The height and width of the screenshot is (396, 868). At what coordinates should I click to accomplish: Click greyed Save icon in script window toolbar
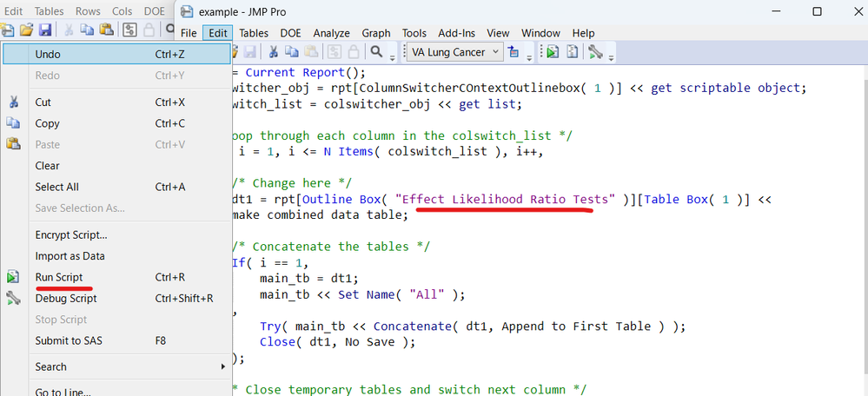(249, 52)
